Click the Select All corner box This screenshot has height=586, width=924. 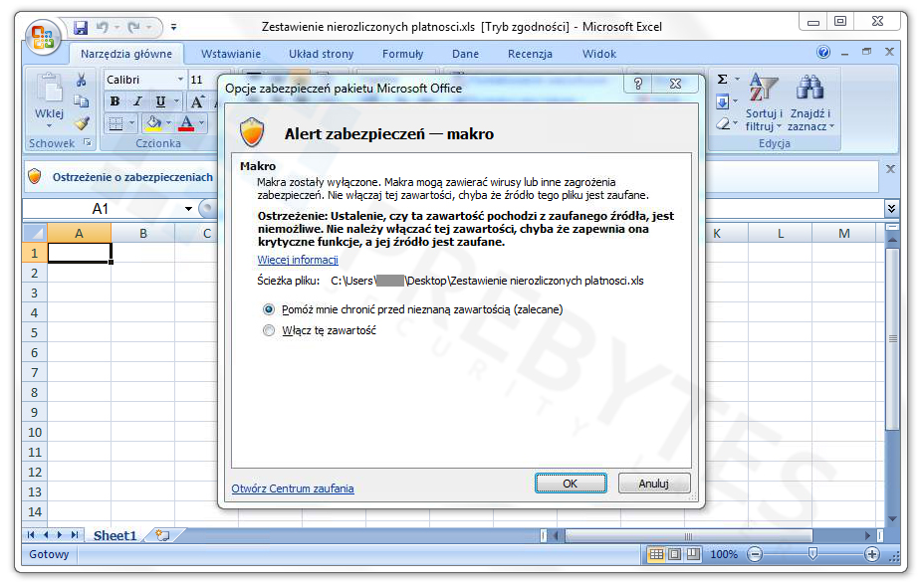coord(35,233)
